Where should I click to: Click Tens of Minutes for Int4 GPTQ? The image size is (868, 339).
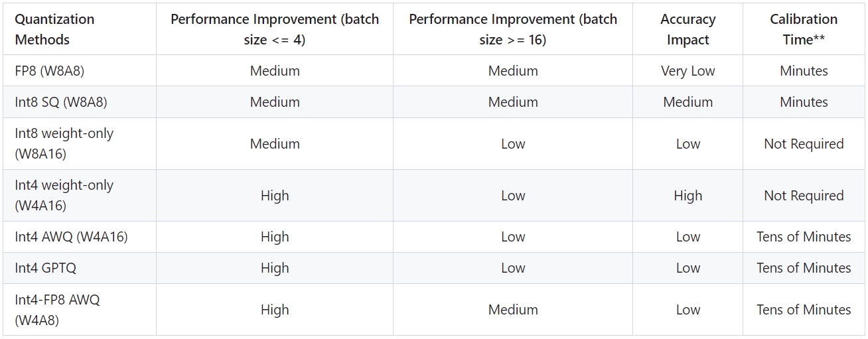point(804,268)
